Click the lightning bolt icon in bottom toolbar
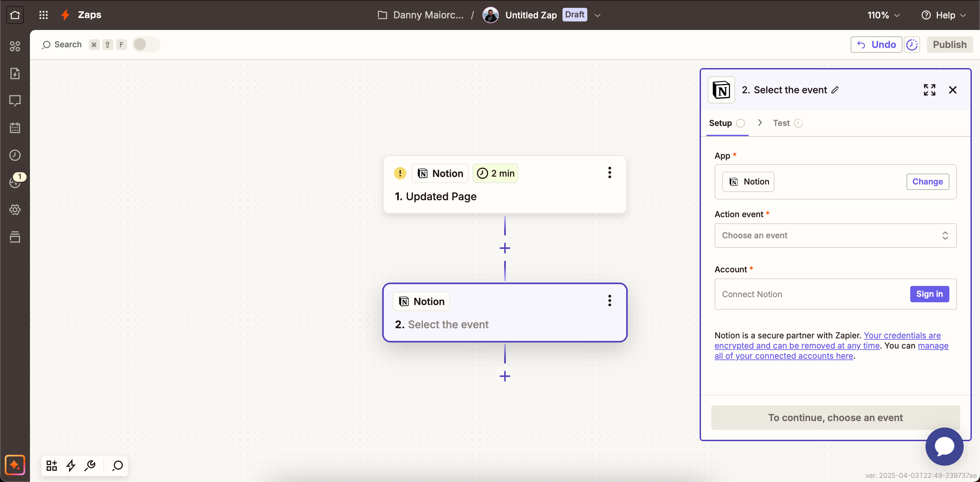 point(71,465)
